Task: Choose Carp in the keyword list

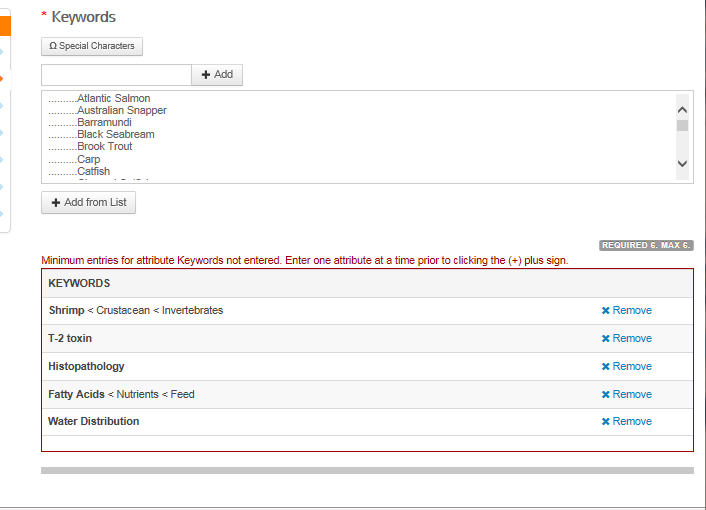Action: [x=88, y=160]
